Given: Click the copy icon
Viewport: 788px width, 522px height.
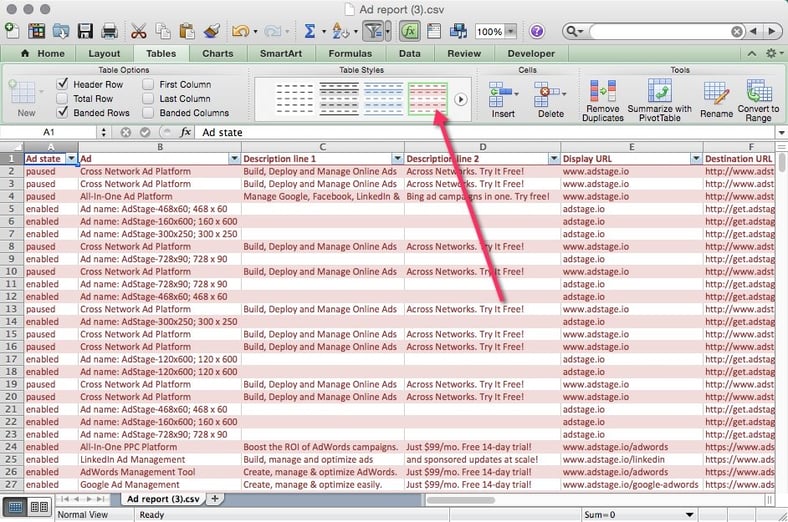Looking at the screenshot, I should pyautogui.click(x=163, y=31).
